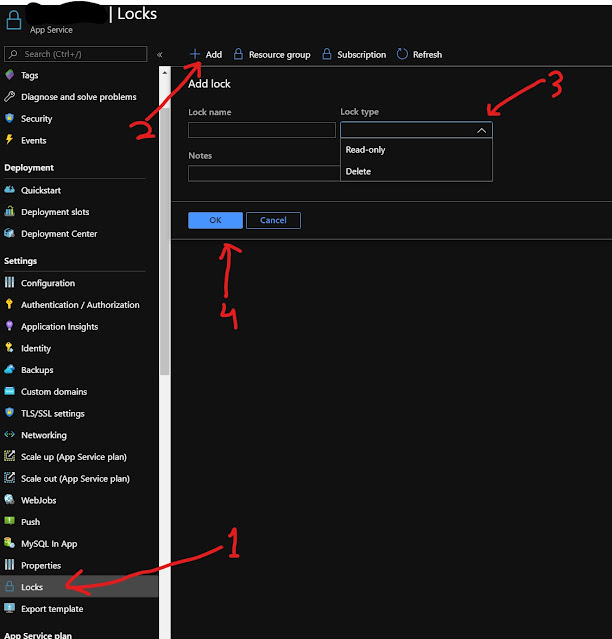
Task: Click the TLS/SSL settings shield icon
Action: [9, 413]
